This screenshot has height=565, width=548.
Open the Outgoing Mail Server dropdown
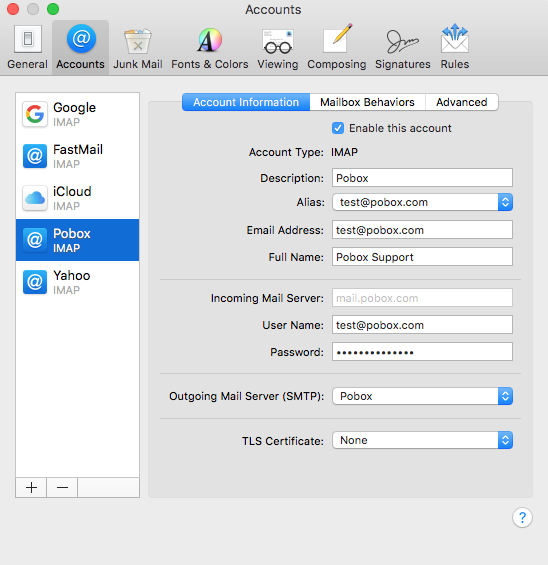[422, 396]
